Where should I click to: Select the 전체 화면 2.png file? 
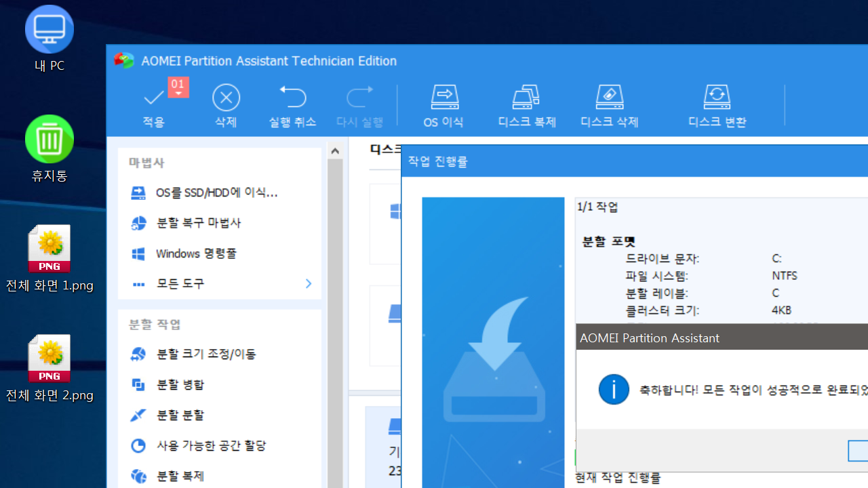coord(50,369)
